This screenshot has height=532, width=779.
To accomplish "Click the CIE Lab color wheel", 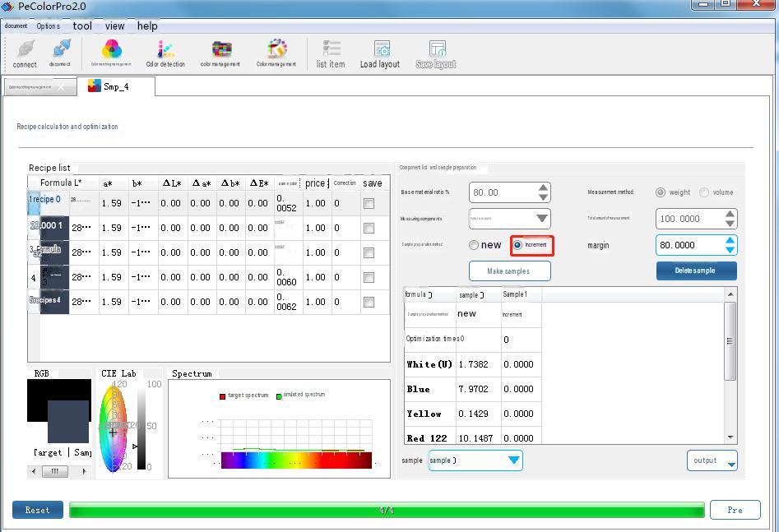I will [x=113, y=428].
